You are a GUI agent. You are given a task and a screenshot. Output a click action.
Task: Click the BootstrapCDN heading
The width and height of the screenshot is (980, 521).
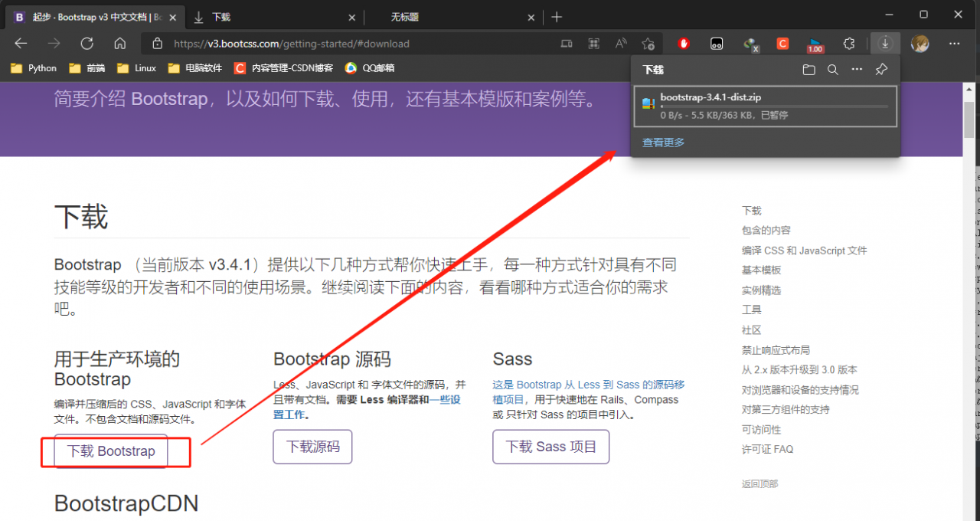point(126,503)
